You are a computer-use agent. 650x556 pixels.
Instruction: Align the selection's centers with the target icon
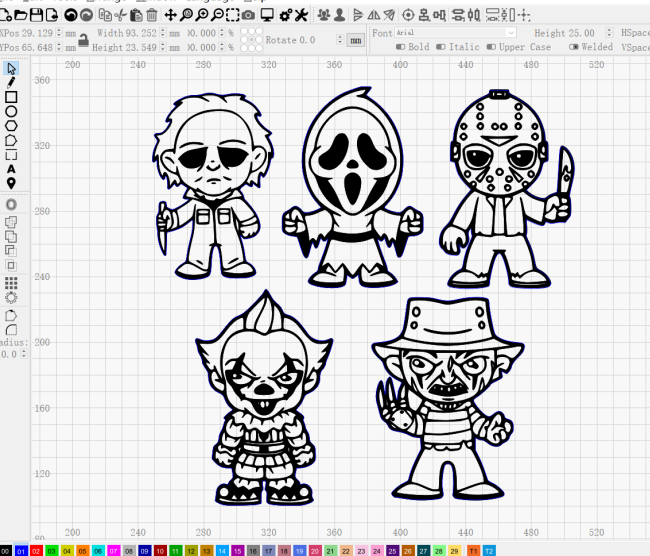(x=408, y=16)
